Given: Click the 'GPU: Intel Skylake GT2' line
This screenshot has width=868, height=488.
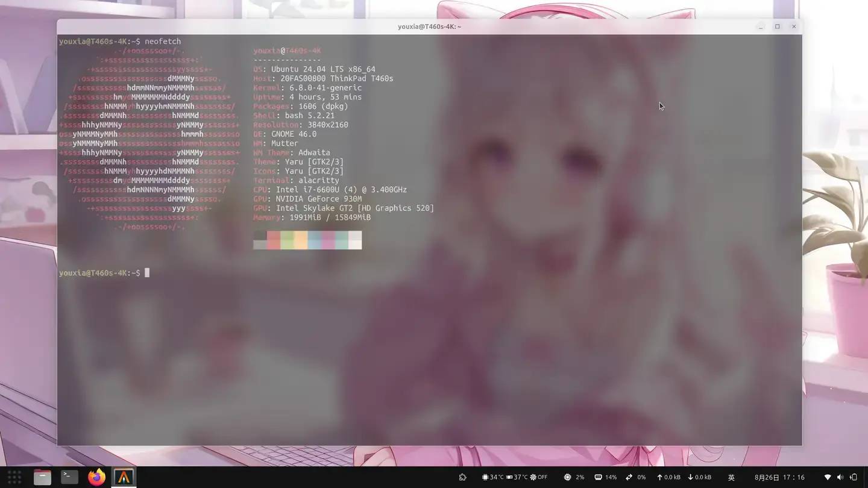Looking at the screenshot, I should 344,208.
